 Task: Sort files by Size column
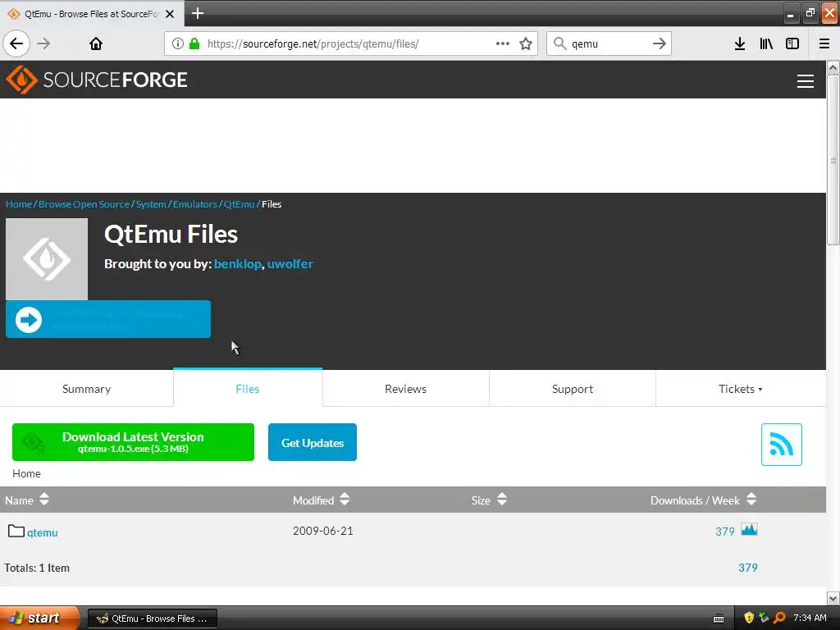pos(489,500)
